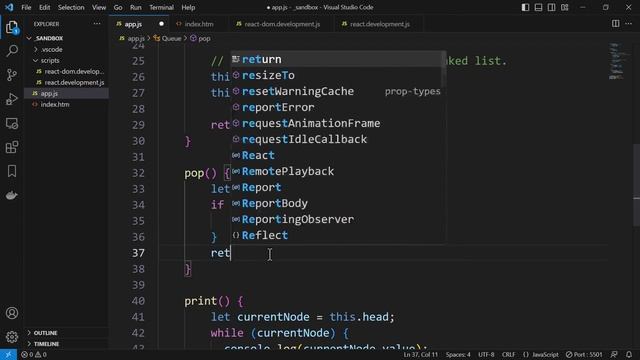Click the app.js breadcrumb
The image size is (640, 360).
coord(132,38)
